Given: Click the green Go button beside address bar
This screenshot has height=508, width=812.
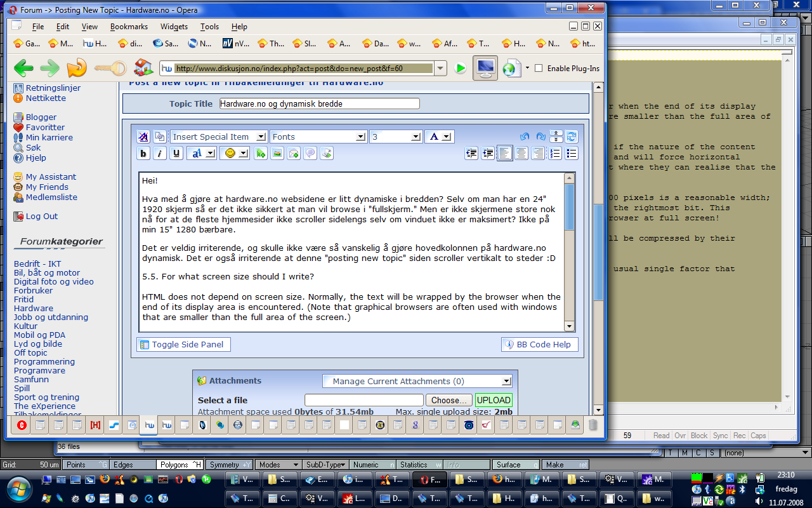Looking at the screenshot, I should [x=461, y=68].
